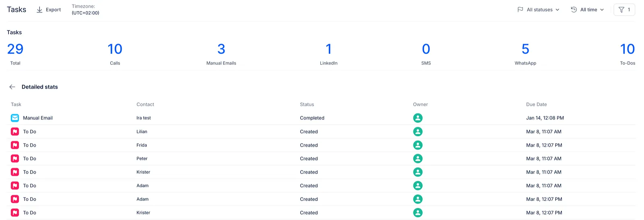Click the To Do flag icon in Lilian's row
The width and height of the screenshot is (644, 220).
point(15,132)
